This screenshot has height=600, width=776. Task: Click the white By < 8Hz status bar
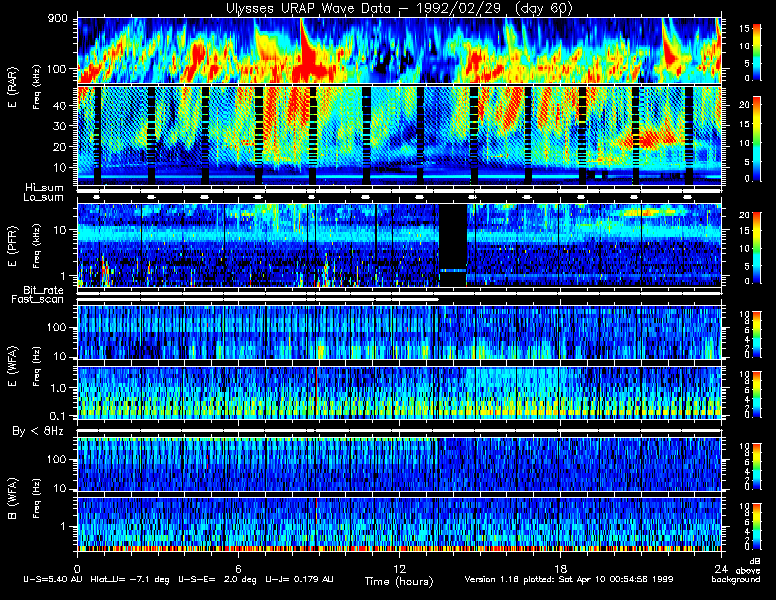[399, 431]
